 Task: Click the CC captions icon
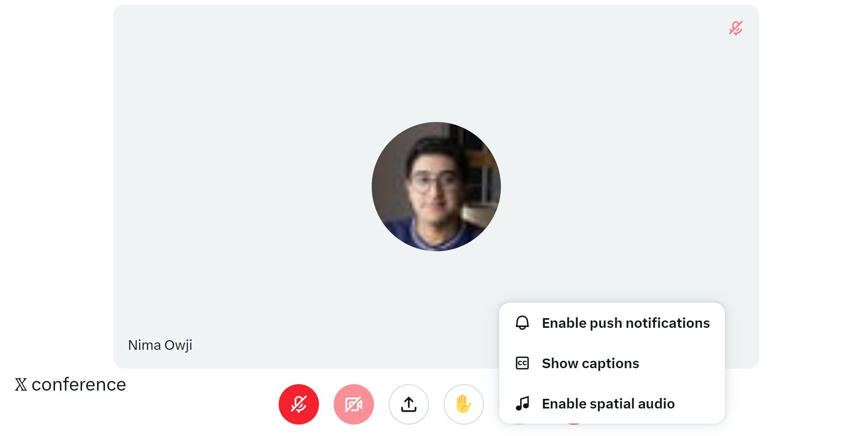coord(522,363)
